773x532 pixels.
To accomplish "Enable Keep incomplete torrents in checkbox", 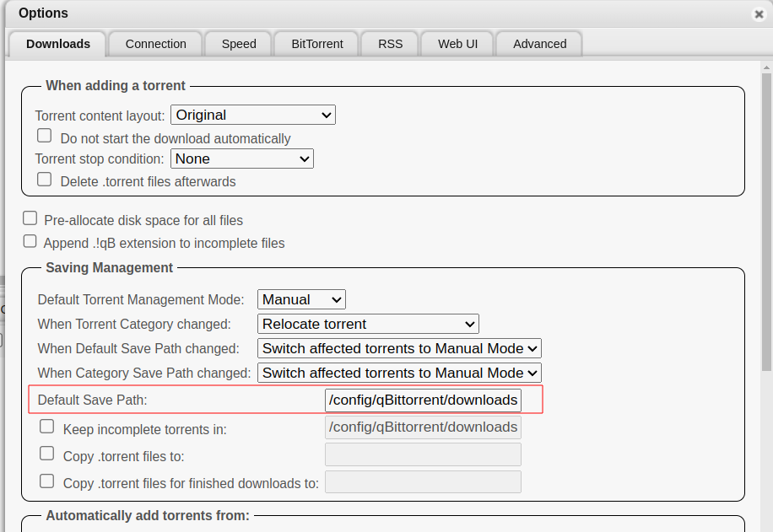I will click(x=46, y=426).
